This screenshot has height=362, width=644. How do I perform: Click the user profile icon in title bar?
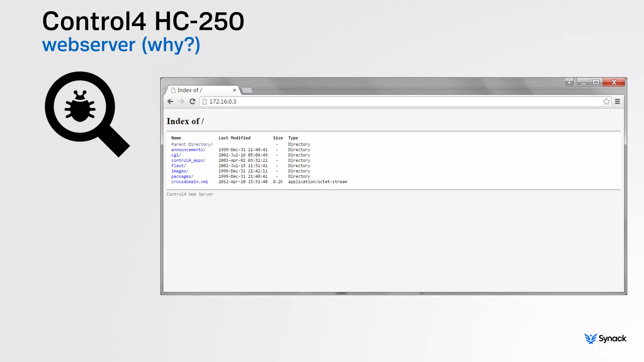click(569, 82)
